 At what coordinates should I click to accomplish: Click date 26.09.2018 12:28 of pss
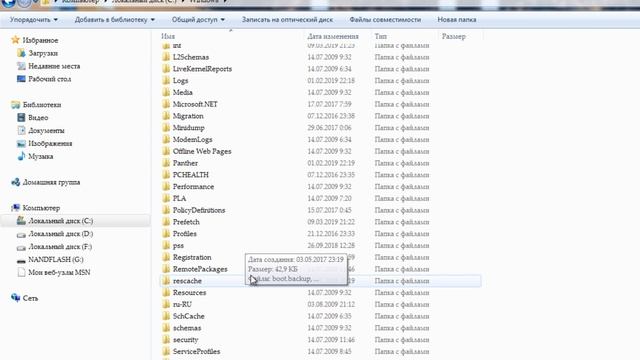[331, 246]
